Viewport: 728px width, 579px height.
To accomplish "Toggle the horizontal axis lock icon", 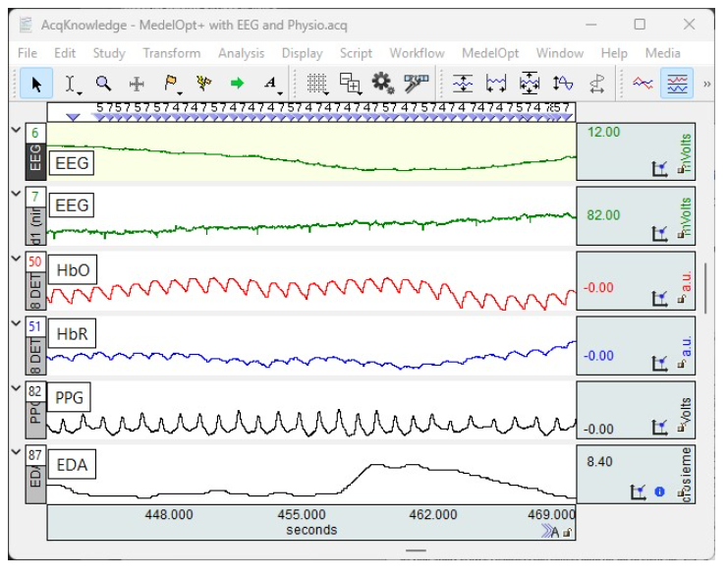I will pos(567,532).
